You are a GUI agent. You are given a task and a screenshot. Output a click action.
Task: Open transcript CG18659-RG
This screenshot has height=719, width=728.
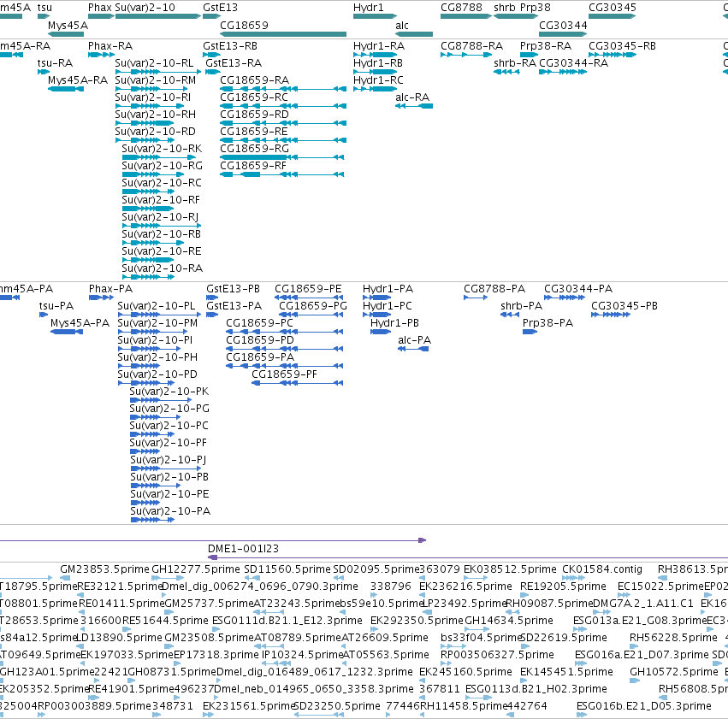click(x=254, y=149)
